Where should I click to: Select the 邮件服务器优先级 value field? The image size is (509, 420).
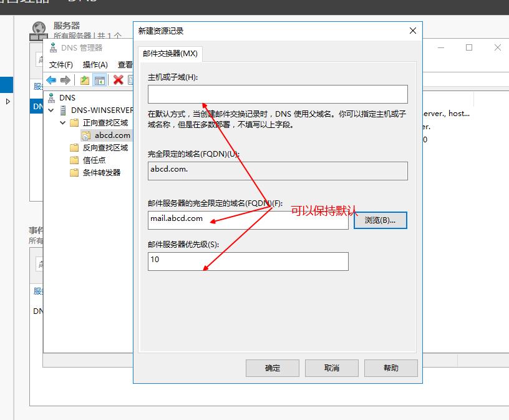(x=247, y=261)
